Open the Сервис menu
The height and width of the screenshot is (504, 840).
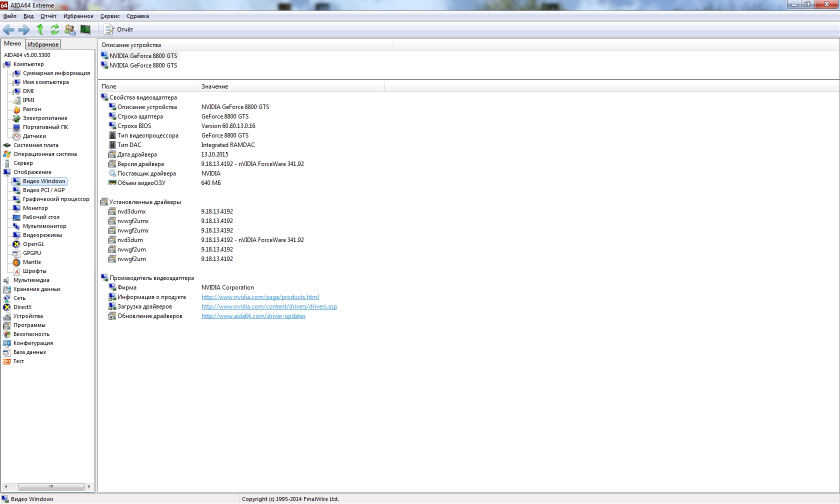coord(109,16)
